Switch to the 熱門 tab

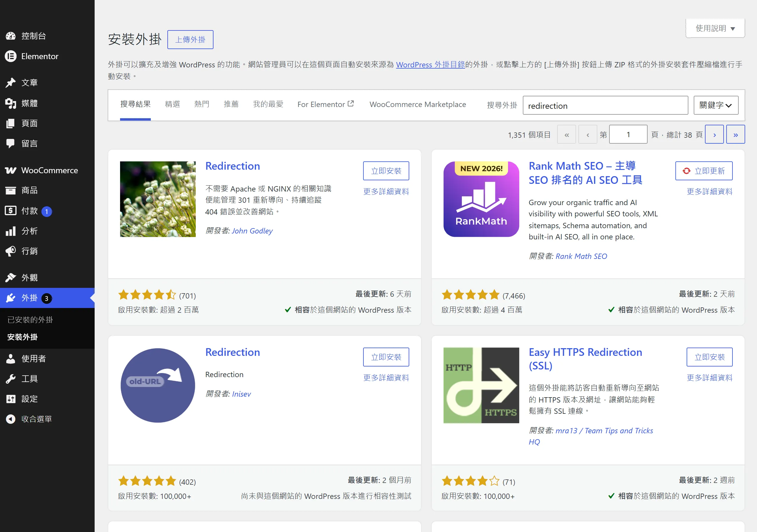(x=202, y=104)
